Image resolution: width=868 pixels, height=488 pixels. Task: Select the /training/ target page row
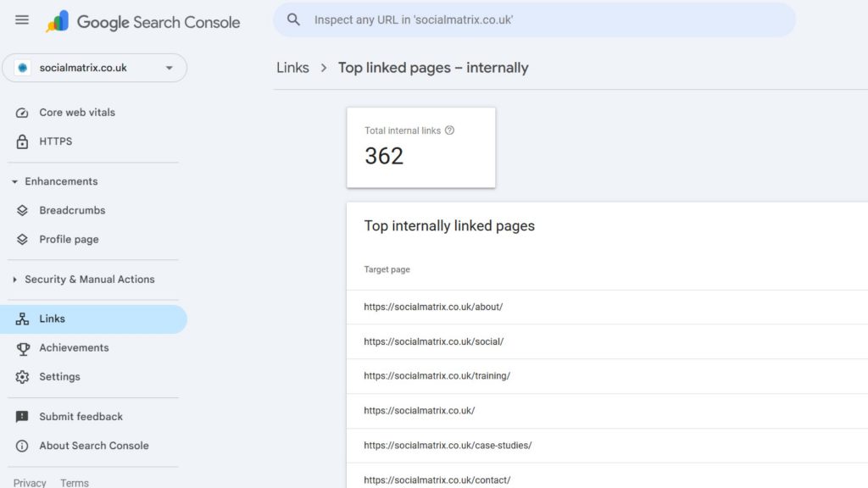pos(437,376)
